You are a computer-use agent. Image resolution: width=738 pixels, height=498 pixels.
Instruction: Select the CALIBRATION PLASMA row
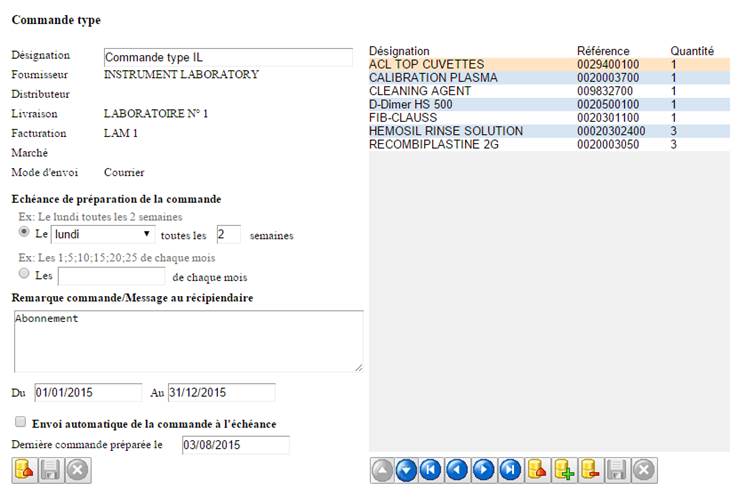point(549,78)
